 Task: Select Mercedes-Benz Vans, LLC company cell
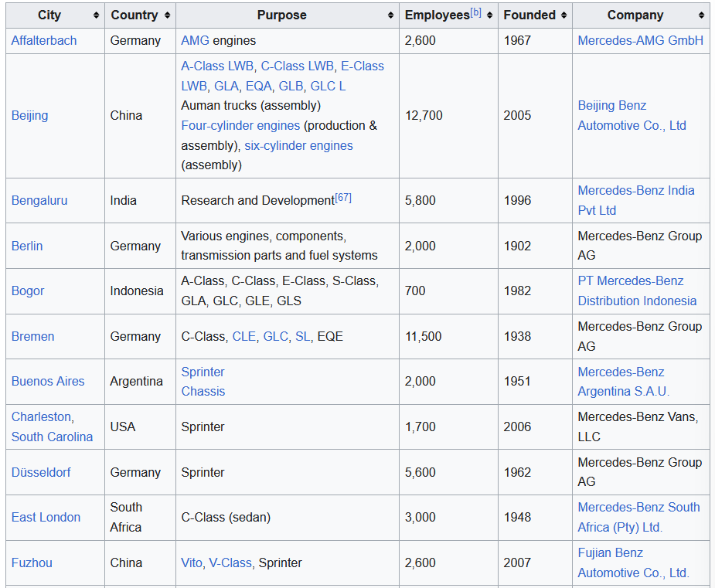[x=641, y=427]
